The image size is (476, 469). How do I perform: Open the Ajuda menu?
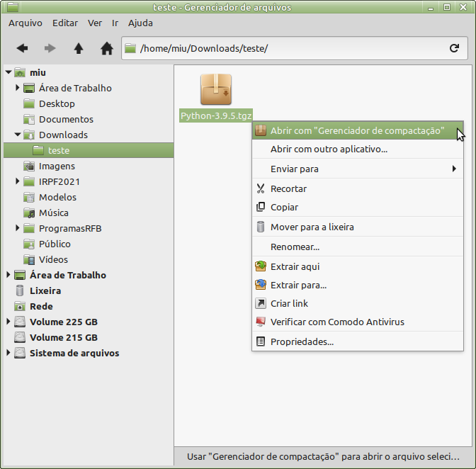coord(140,23)
